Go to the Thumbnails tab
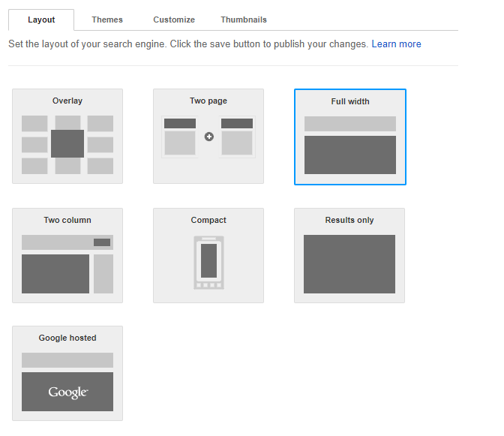 tap(244, 20)
